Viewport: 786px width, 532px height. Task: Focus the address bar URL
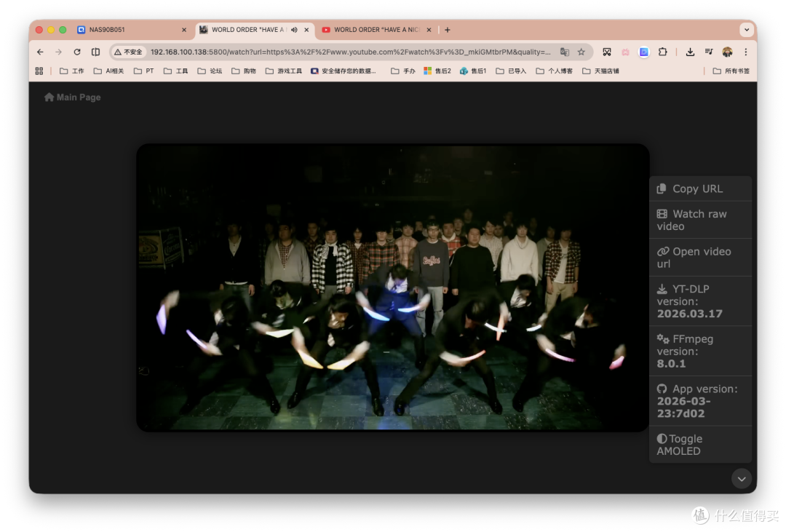tap(350, 52)
